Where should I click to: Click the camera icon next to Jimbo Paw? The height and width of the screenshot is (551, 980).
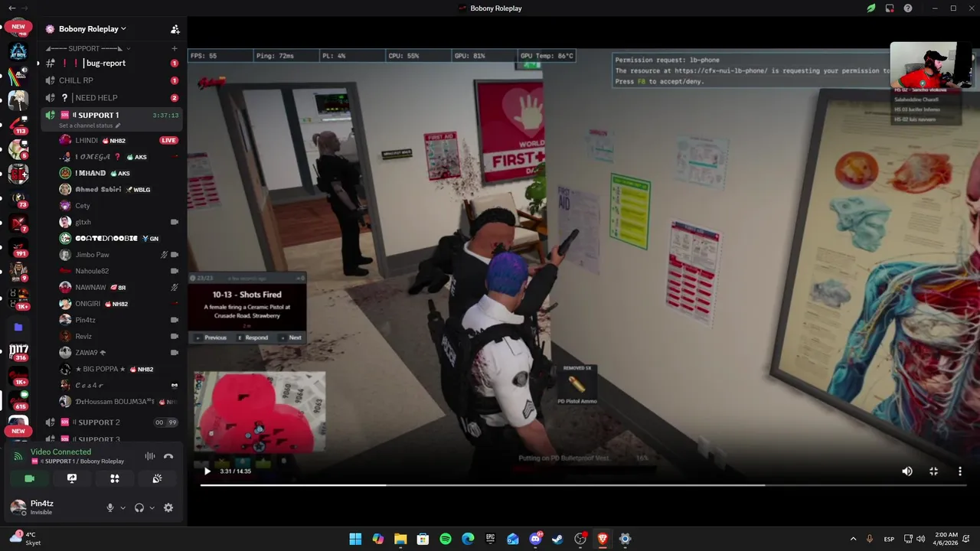pos(175,255)
